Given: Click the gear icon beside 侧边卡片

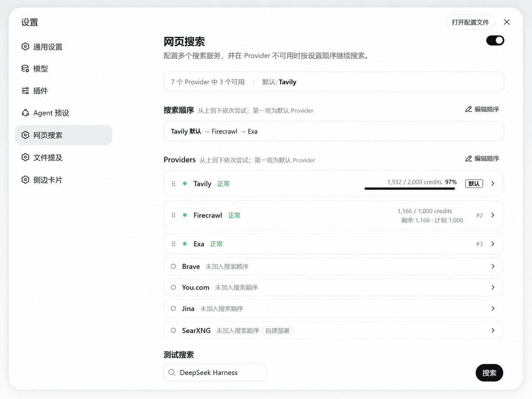Looking at the screenshot, I should pos(25,180).
